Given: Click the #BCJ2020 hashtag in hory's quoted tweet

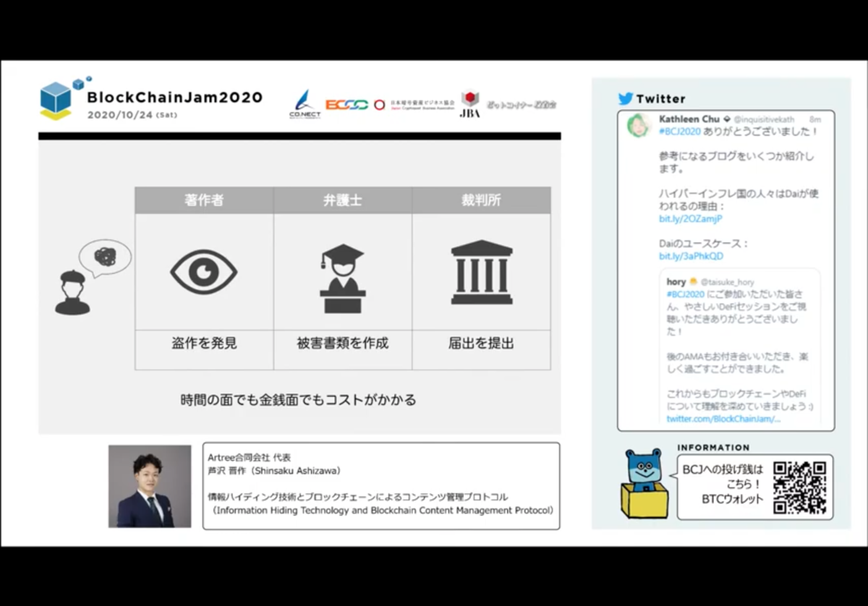Looking at the screenshot, I should [x=685, y=294].
